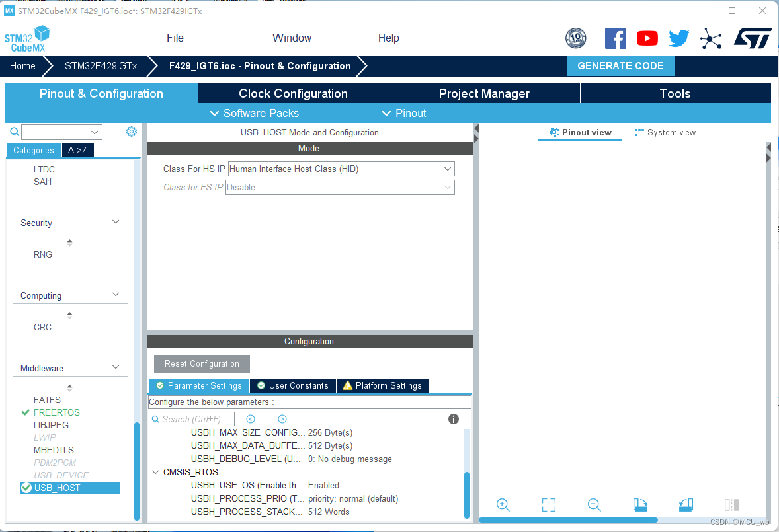Click the Reset Configuration button
779x532 pixels.
point(202,363)
